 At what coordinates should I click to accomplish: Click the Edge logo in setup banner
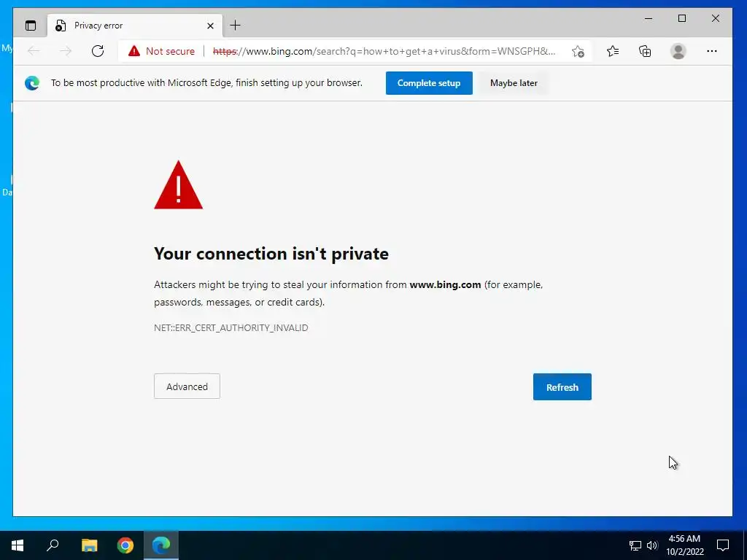pos(32,83)
